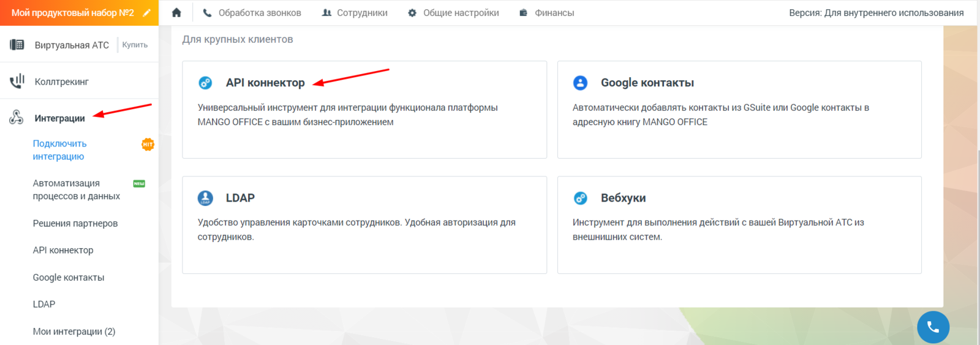Viewport: 980px width, 345px height.
Task: Click the Виртуальная АТС sidebar icon
Action: click(17, 45)
